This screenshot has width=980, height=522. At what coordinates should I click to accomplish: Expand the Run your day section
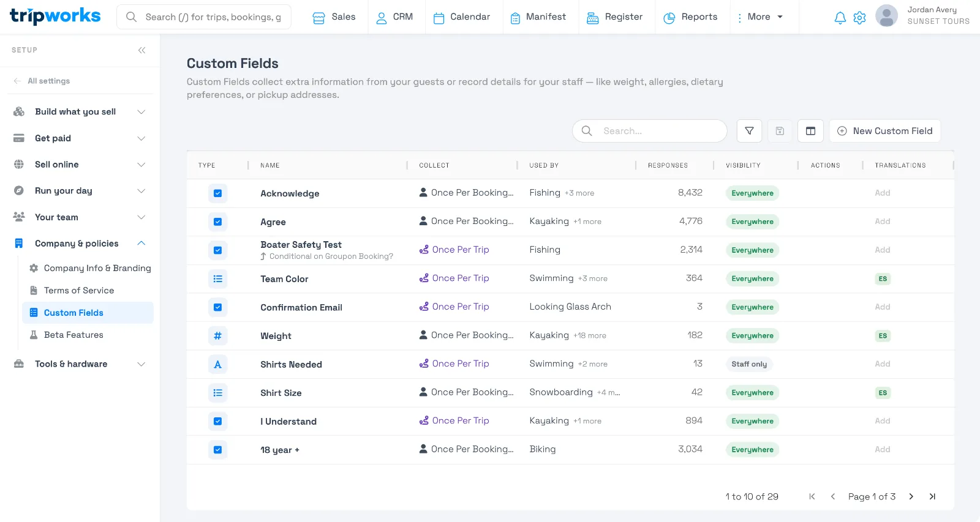[x=80, y=191]
